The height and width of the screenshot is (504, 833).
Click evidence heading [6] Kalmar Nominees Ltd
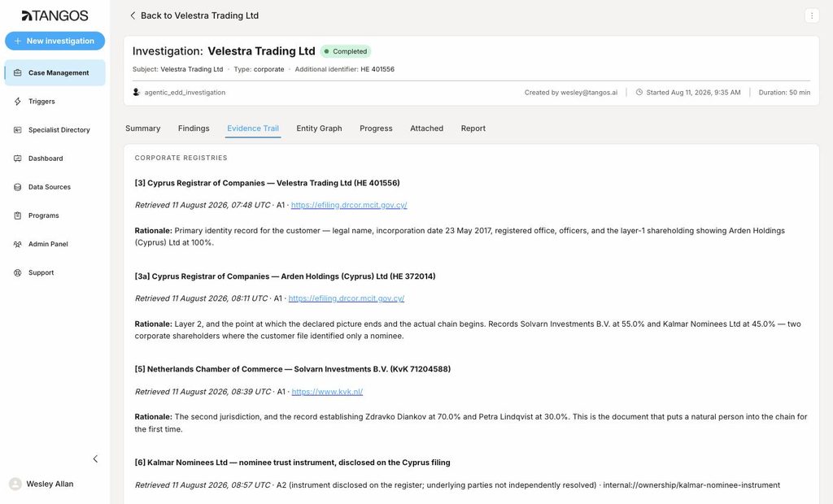pos(292,463)
